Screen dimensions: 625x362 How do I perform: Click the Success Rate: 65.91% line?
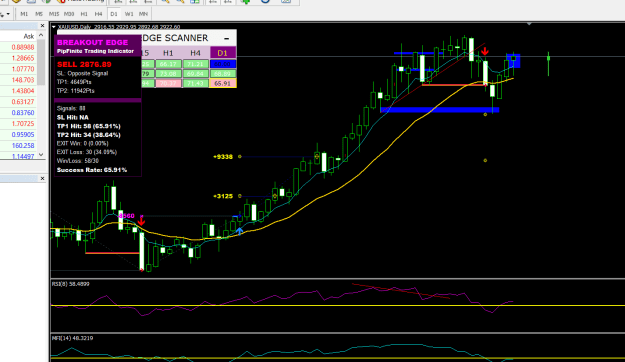[x=92, y=170]
